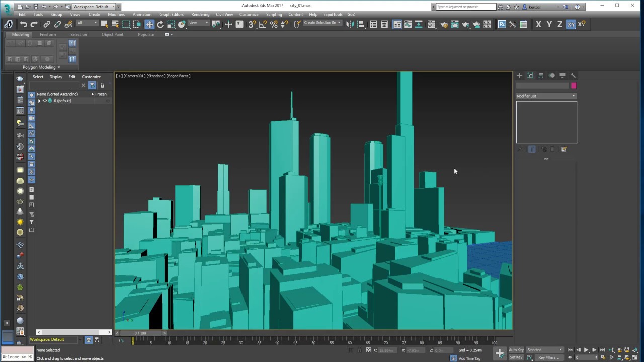Viewport: 644px width, 362px height.
Task: Restrict transform to Y axis
Action: pyautogui.click(x=549, y=24)
